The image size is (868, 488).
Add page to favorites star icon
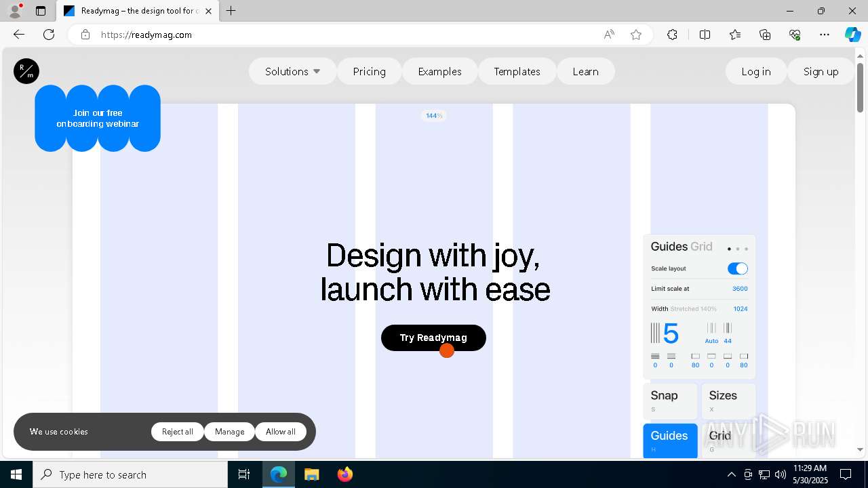pyautogui.click(x=636, y=35)
